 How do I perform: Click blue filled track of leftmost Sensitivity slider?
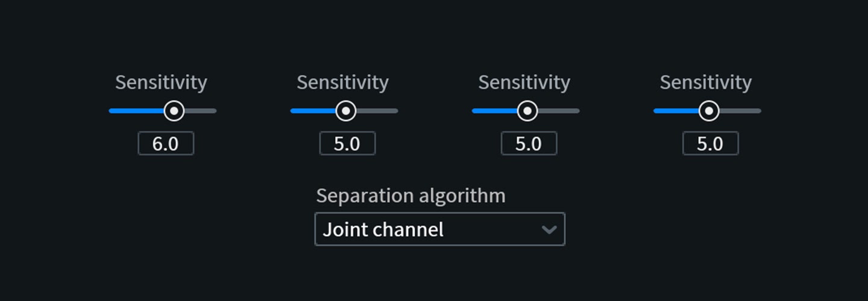[136, 111]
